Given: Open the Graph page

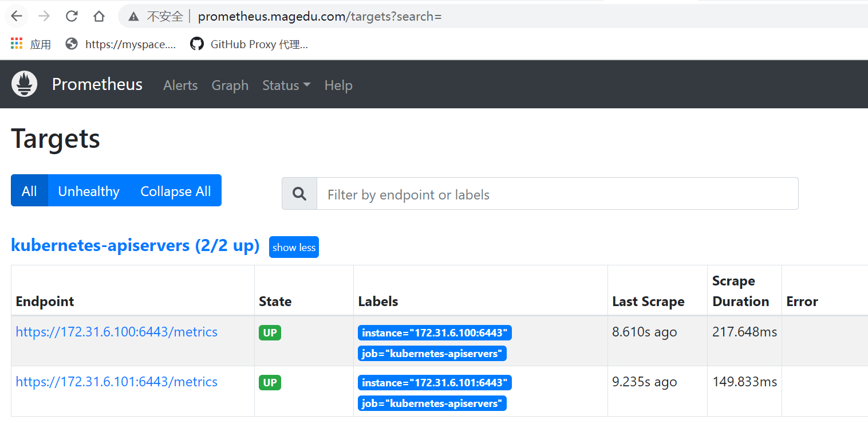Looking at the screenshot, I should (x=230, y=85).
